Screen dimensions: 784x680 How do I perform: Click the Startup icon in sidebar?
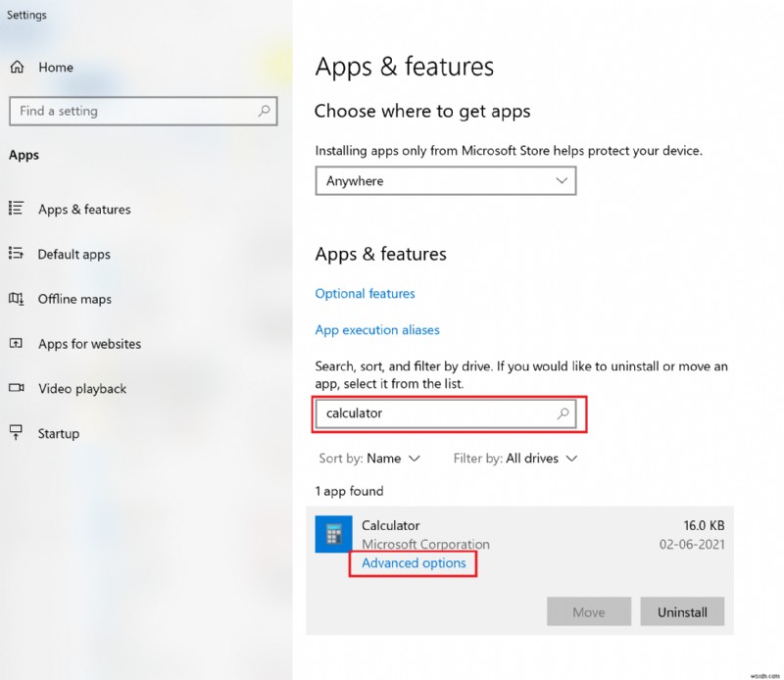pyautogui.click(x=16, y=433)
